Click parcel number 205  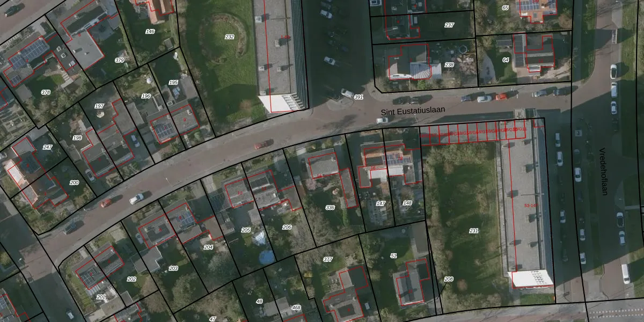point(246,230)
